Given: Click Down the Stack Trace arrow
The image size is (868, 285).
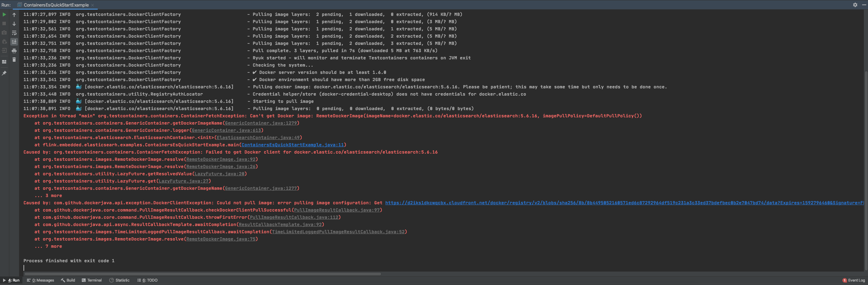Looking at the screenshot, I should [x=14, y=24].
